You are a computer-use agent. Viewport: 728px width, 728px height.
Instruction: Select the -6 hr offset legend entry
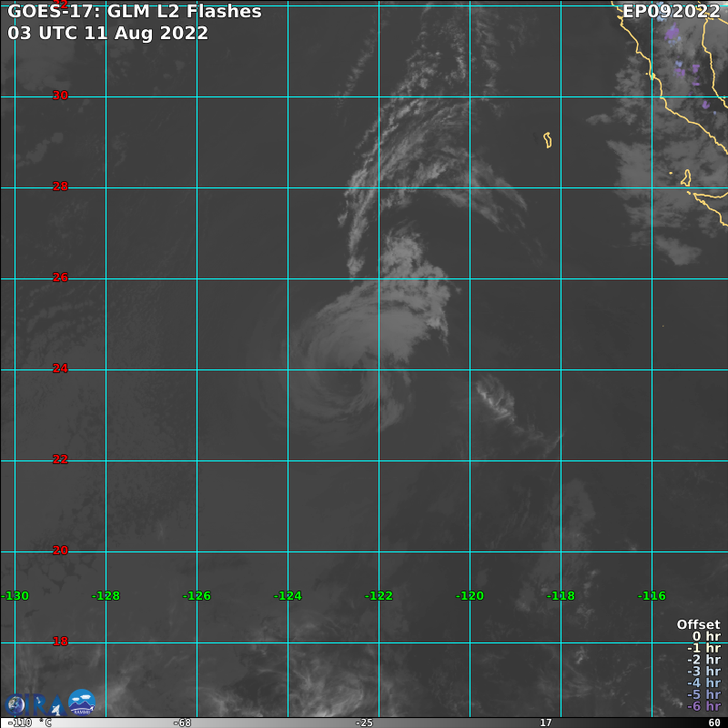[703, 706]
